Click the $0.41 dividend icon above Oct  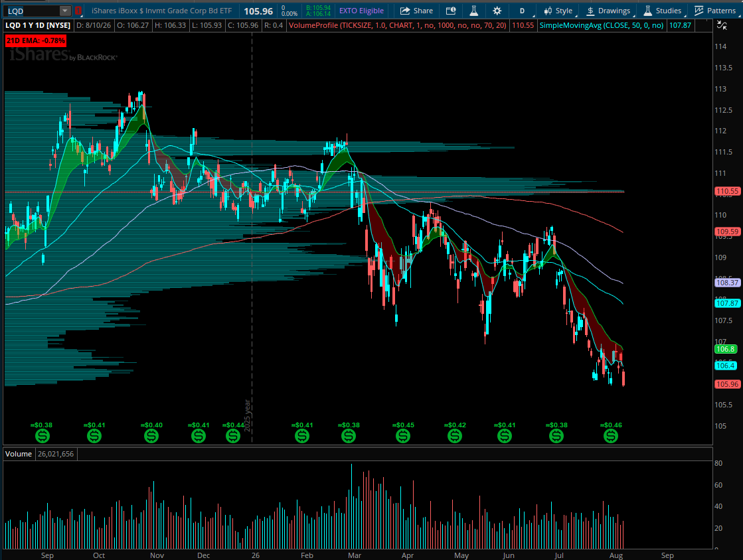pos(94,436)
